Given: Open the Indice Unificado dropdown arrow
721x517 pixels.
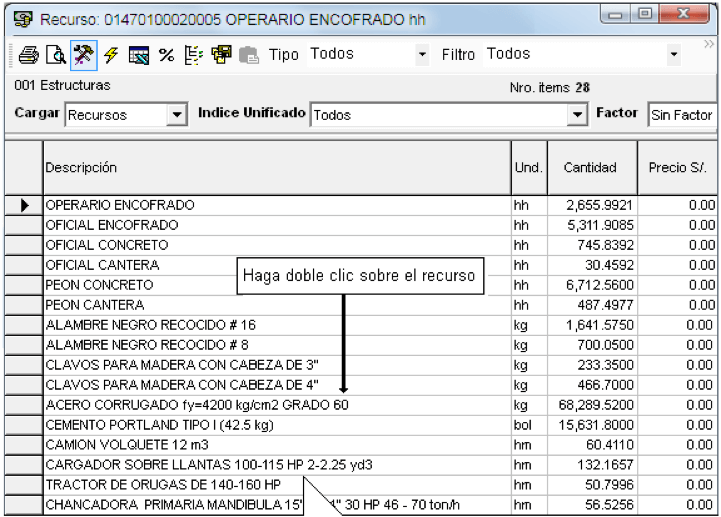Looking at the screenshot, I should (x=577, y=115).
